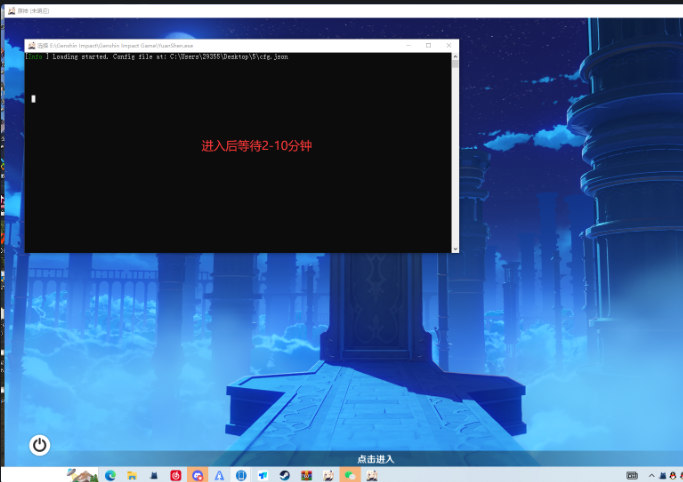The image size is (683, 482).
Task: Click the Genshin window icon in top title bar
Action: point(8,9)
